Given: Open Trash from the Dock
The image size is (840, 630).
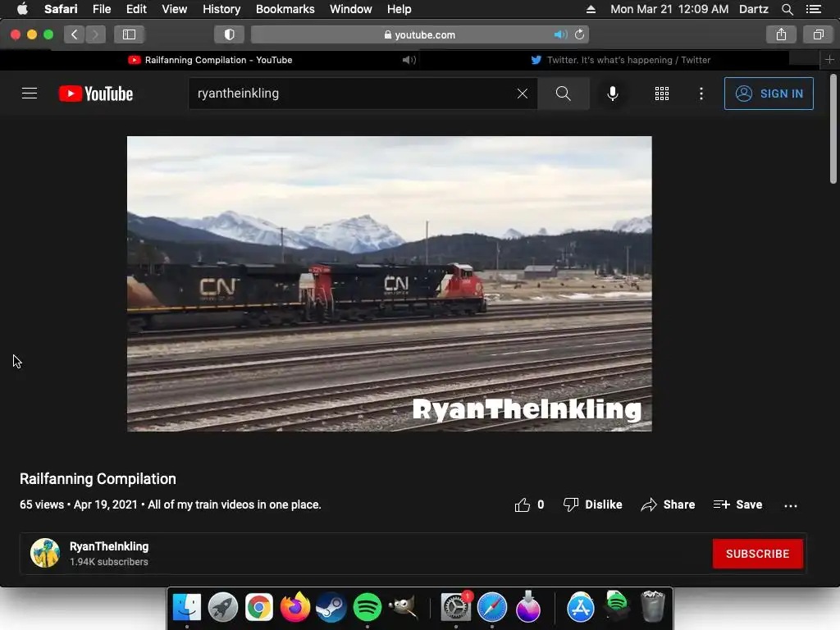Looking at the screenshot, I should [652, 606].
